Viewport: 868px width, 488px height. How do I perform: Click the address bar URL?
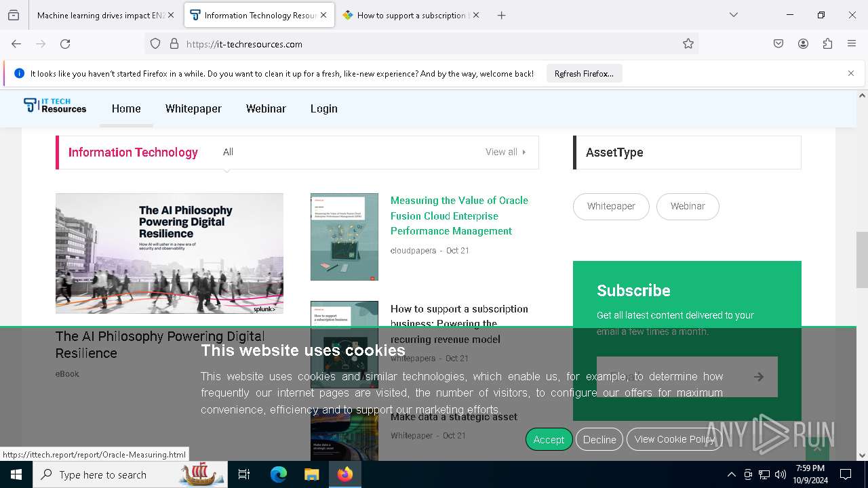coord(244,44)
